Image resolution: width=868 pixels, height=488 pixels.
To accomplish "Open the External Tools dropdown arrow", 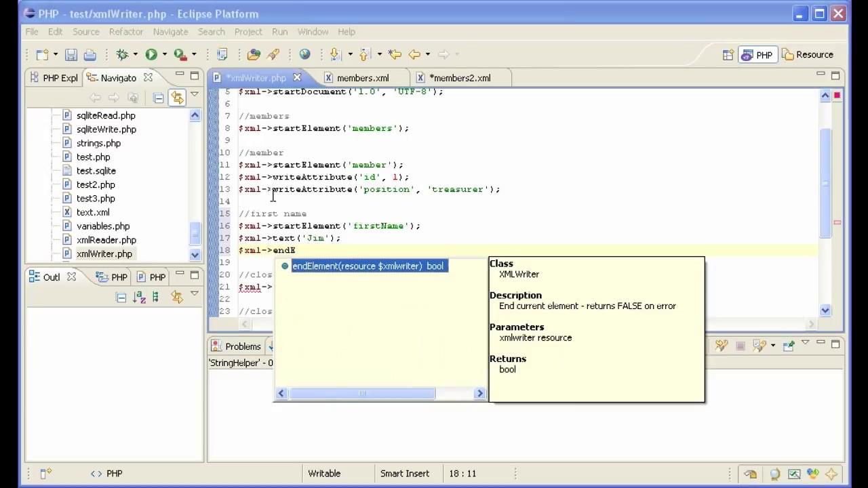I will (x=194, y=55).
